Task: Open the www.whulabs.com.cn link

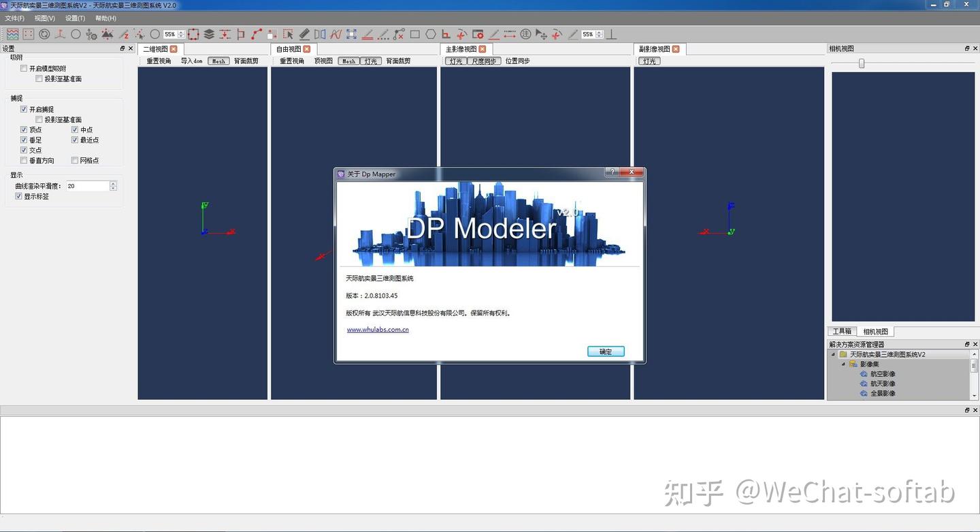Action: click(377, 329)
